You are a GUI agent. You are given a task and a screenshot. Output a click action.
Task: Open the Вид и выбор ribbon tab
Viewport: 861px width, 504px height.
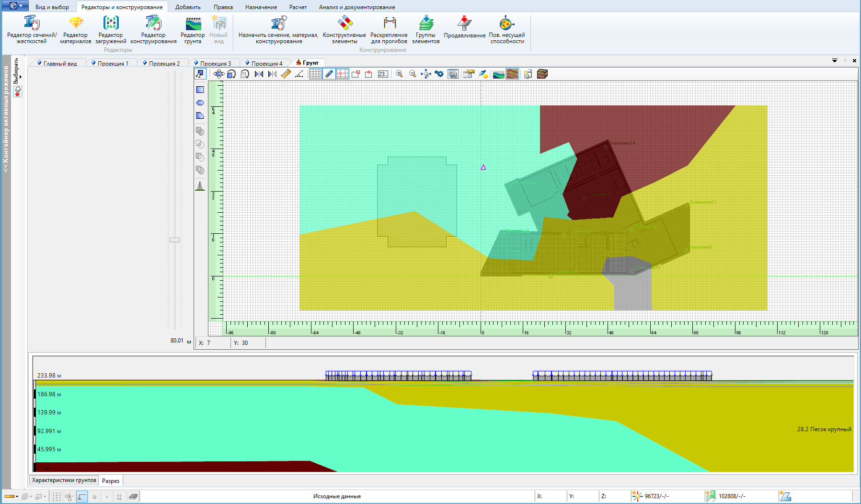pyautogui.click(x=52, y=7)
